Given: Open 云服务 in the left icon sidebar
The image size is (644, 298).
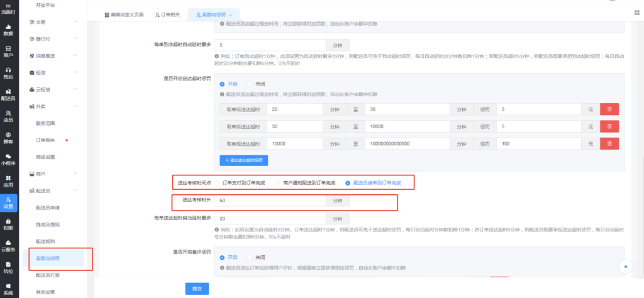Looking at the screenshot, I should pos(8,246).
